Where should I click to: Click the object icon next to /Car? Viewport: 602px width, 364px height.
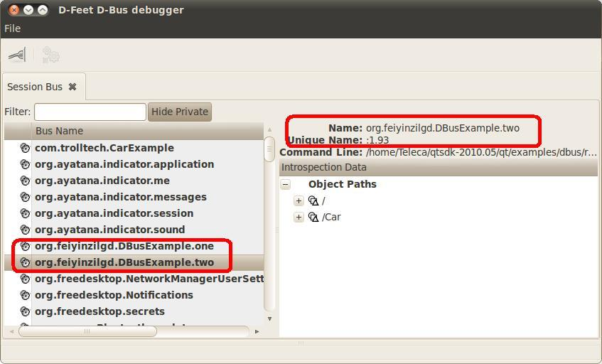click(313, 218)
